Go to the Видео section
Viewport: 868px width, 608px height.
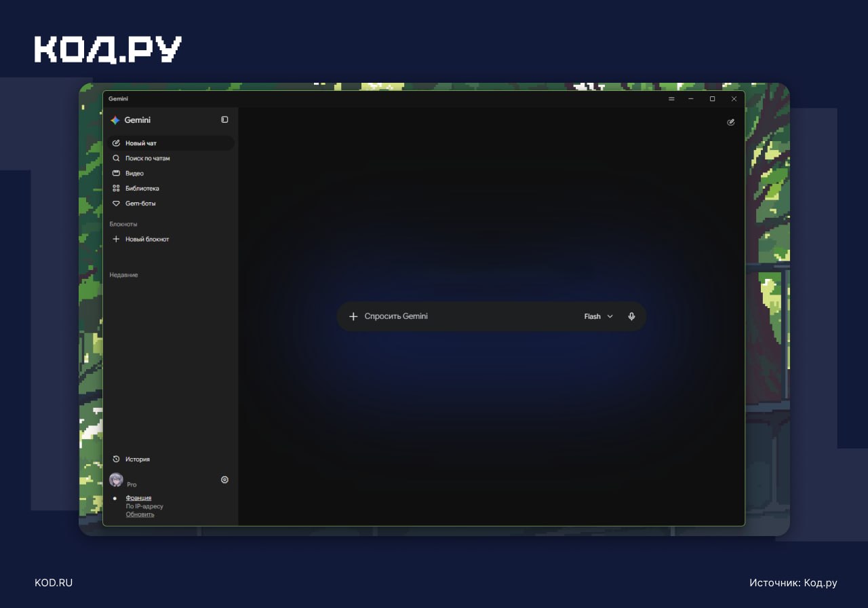171,173
